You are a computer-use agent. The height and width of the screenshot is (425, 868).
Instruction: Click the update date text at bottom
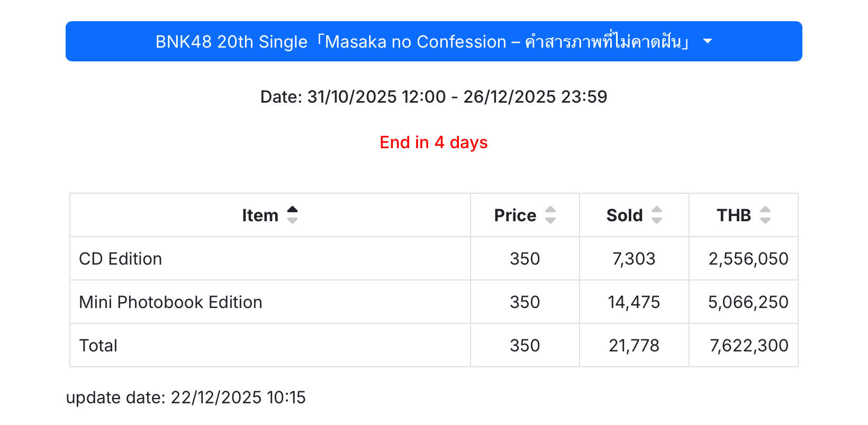pos(186,397)
